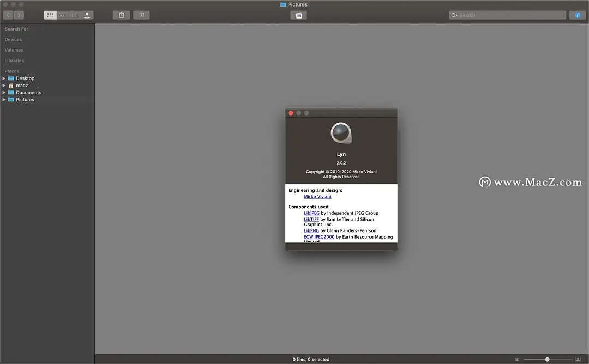Select Documents in the sidebar
This screenshot has height=364, width=589.
click(28, 92)
